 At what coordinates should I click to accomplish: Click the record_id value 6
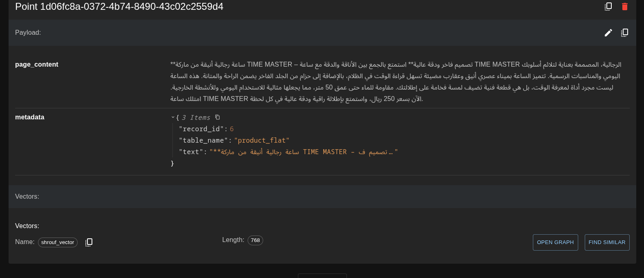232,129
